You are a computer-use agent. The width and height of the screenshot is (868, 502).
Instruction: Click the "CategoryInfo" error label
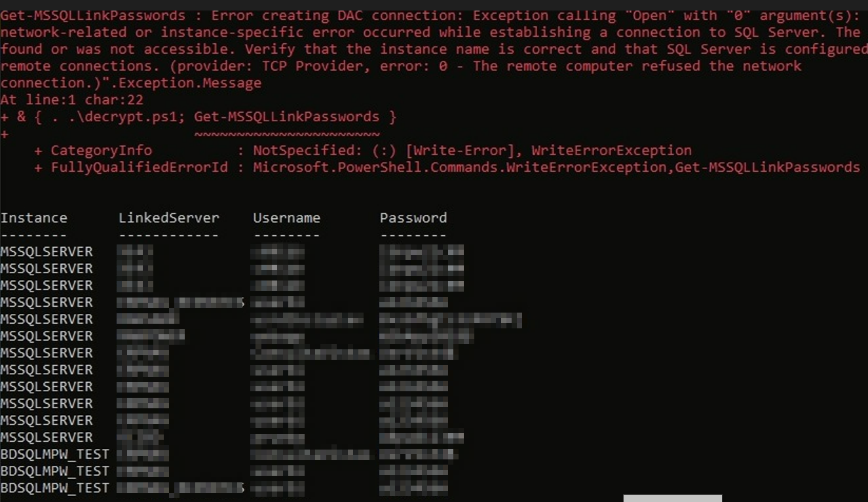pos(101,150)
